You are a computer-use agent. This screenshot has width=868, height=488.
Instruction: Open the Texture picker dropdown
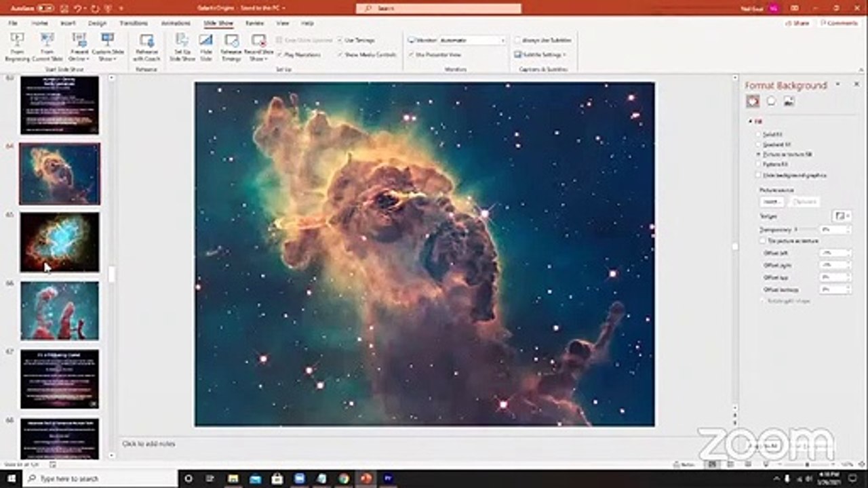click(x=842, y=216)
